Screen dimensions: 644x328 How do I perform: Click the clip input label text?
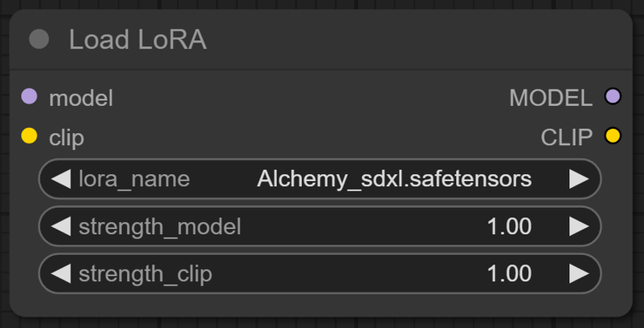(x=66, y=138)
